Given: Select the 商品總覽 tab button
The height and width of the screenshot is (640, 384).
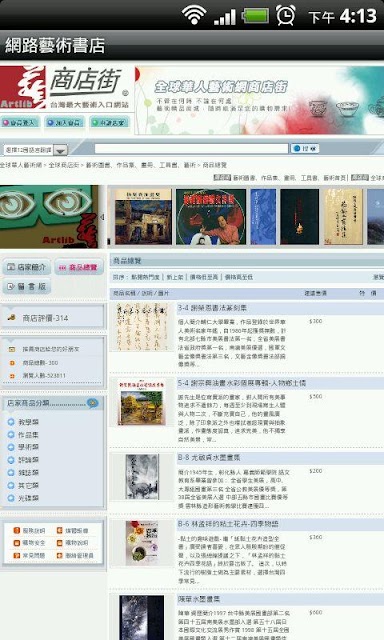Looking at the screenshot, I should (79, 267).
